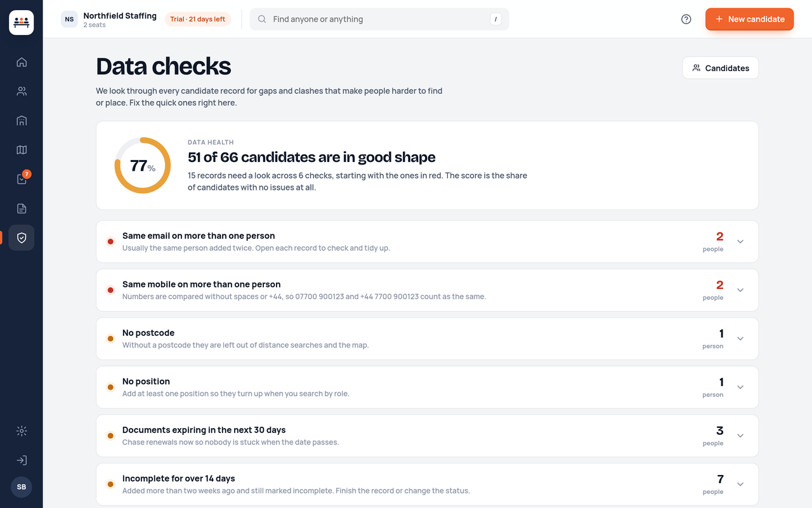
Task: Focus the Find anyone or anything search
Action: [379, 19]
